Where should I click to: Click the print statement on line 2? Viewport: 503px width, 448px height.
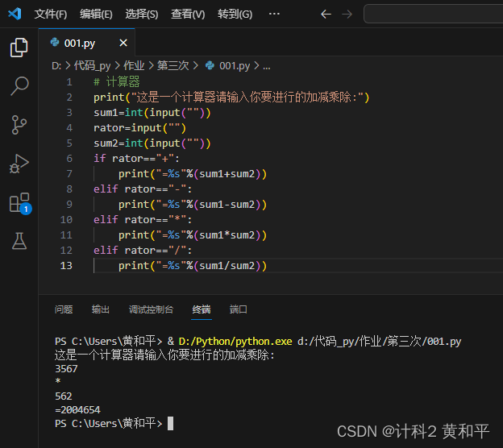coord(231,97)
